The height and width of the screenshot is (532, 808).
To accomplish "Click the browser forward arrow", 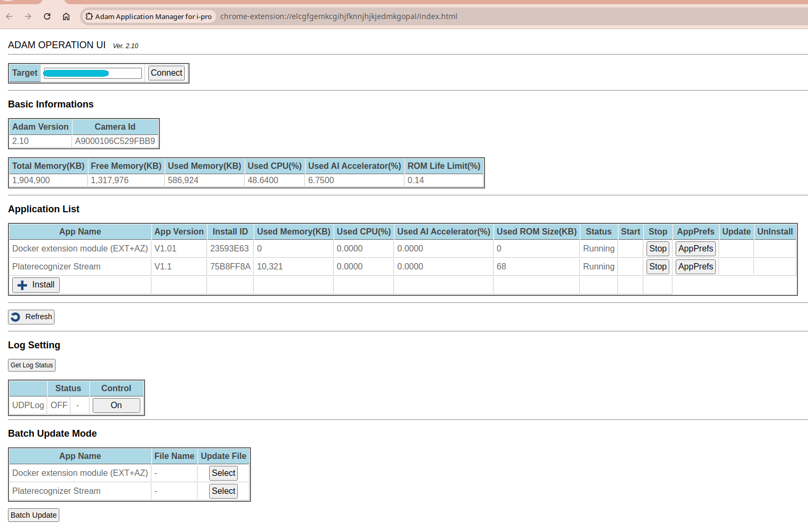I will (28, 16).
